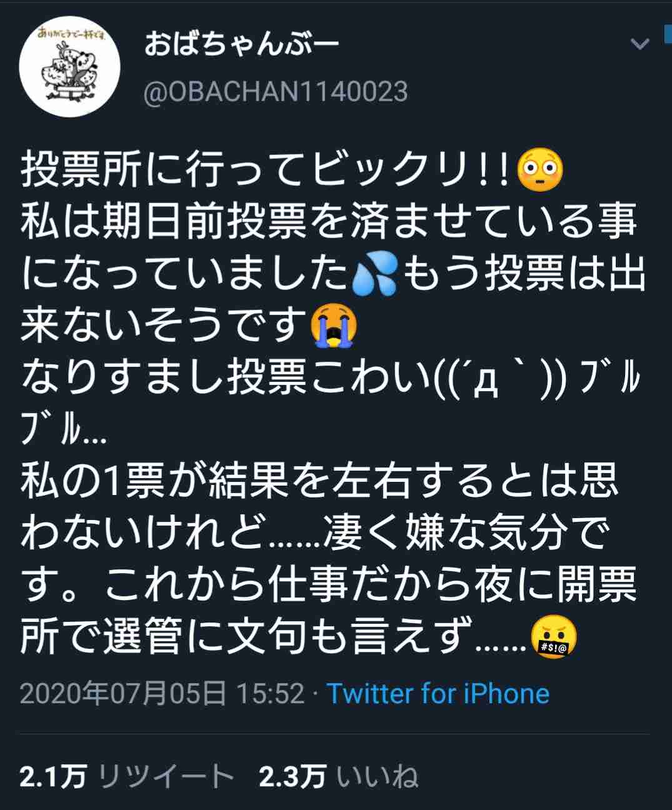View the 2.3万 いいね list

(338, 776)
